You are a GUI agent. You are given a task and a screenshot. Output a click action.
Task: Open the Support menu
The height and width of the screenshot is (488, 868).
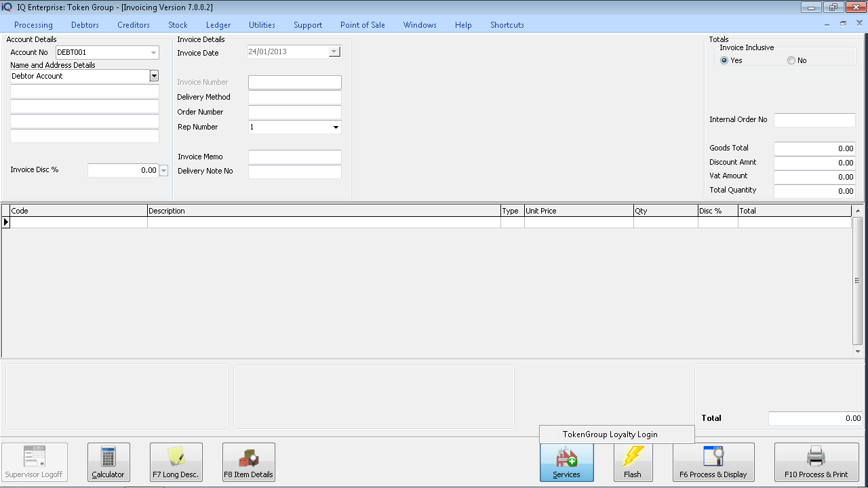(x=308, y=25)
